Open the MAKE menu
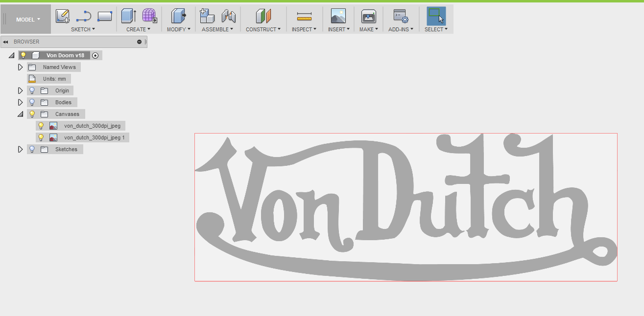This screenshot has width=644, height=316. pyautogui.click(x=369, y=29)
